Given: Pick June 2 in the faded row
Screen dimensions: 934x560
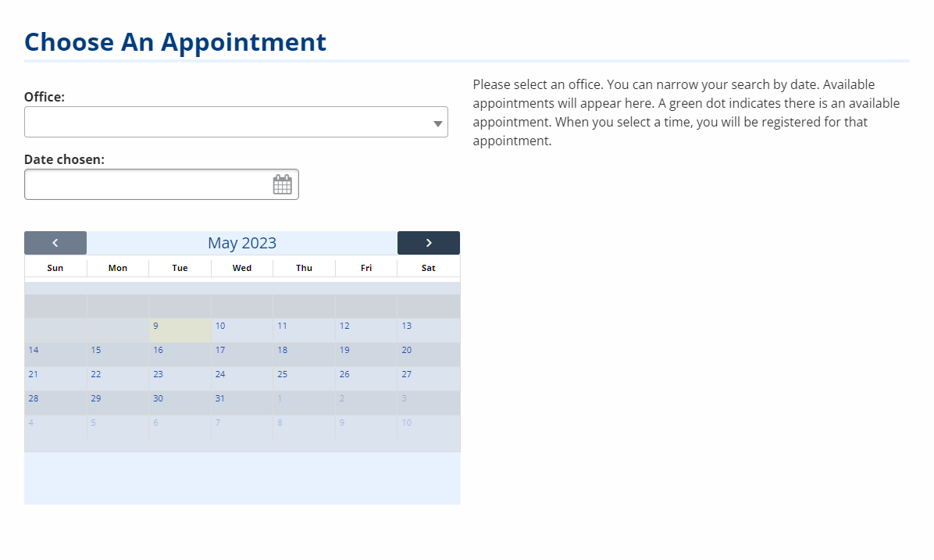Looking at the screenshot, I should point(366,403).
